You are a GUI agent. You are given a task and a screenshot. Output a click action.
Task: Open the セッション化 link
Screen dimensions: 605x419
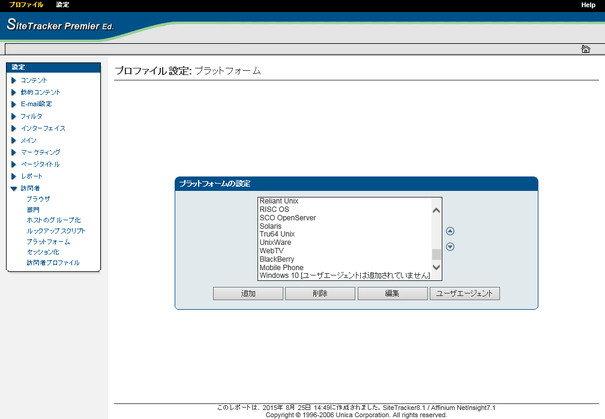point(43,252)
